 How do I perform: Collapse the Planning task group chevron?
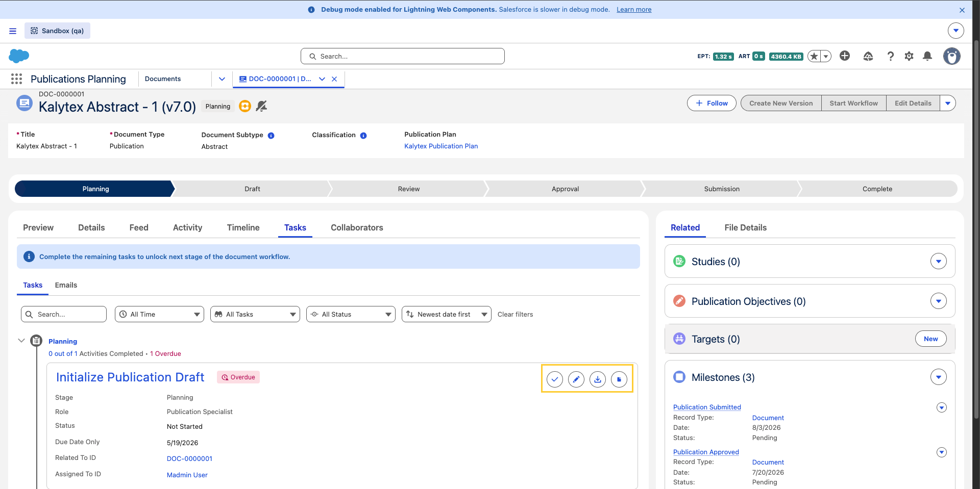point(21,341)
